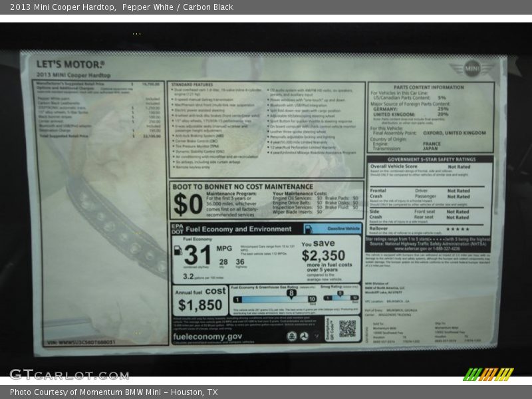Image resolution: width=532 pixels, height=399 pixels.
Task: Click 'FRANCE' engine country of origin
Action: pos(432,144)
